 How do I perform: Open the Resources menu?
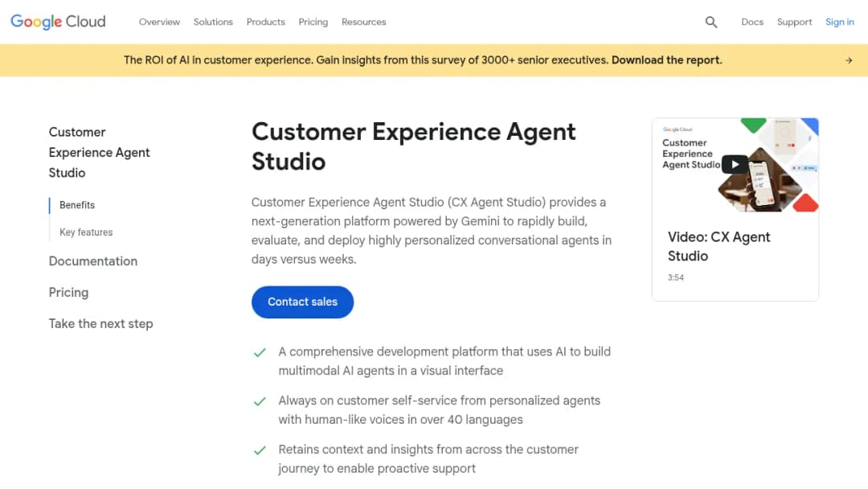364,23
